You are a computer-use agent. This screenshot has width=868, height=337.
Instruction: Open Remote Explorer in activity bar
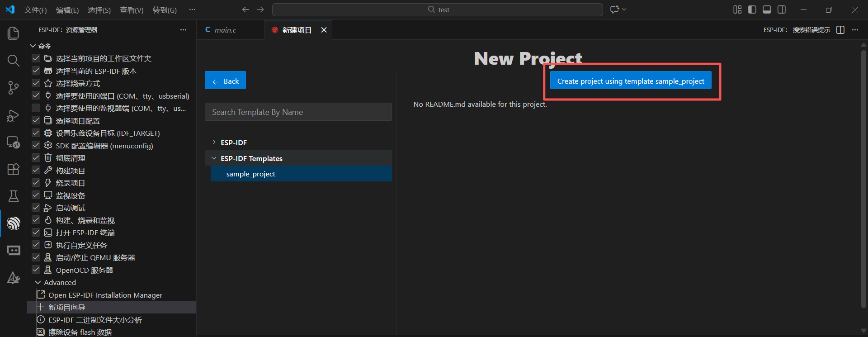[x=14, y=142]
